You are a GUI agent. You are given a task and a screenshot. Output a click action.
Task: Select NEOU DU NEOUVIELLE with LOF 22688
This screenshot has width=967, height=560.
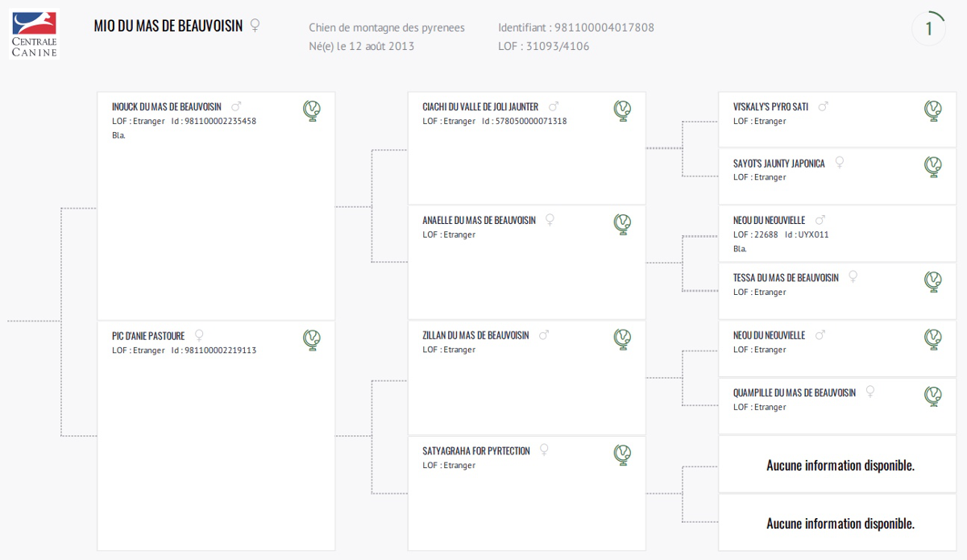point(769,220)
